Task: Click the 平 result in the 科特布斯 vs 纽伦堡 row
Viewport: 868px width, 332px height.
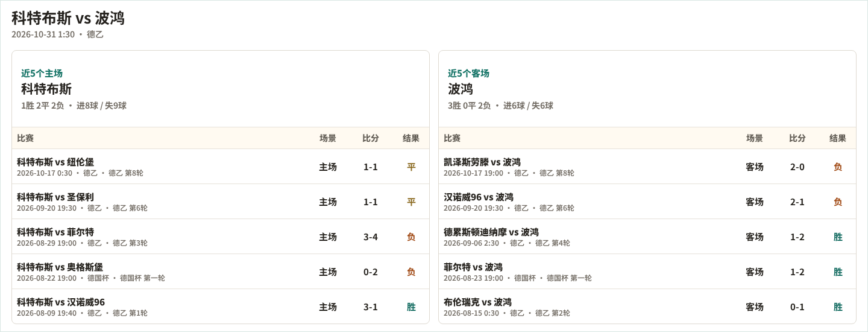Action: (411, 167)
